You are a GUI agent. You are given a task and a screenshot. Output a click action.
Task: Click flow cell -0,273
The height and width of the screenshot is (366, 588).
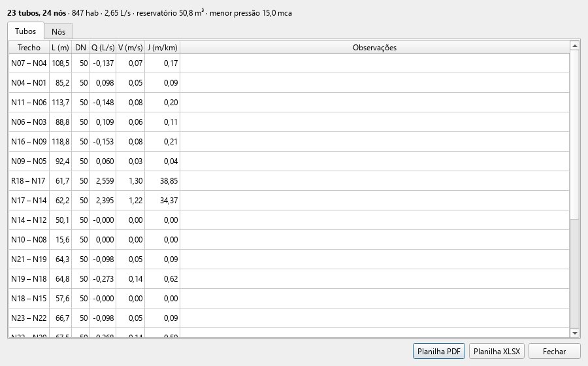pyautogui.click(x=103, y=278)
